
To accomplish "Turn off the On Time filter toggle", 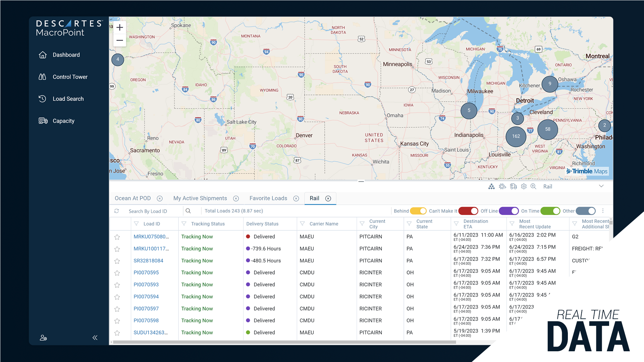I will [x=550, y=211].
